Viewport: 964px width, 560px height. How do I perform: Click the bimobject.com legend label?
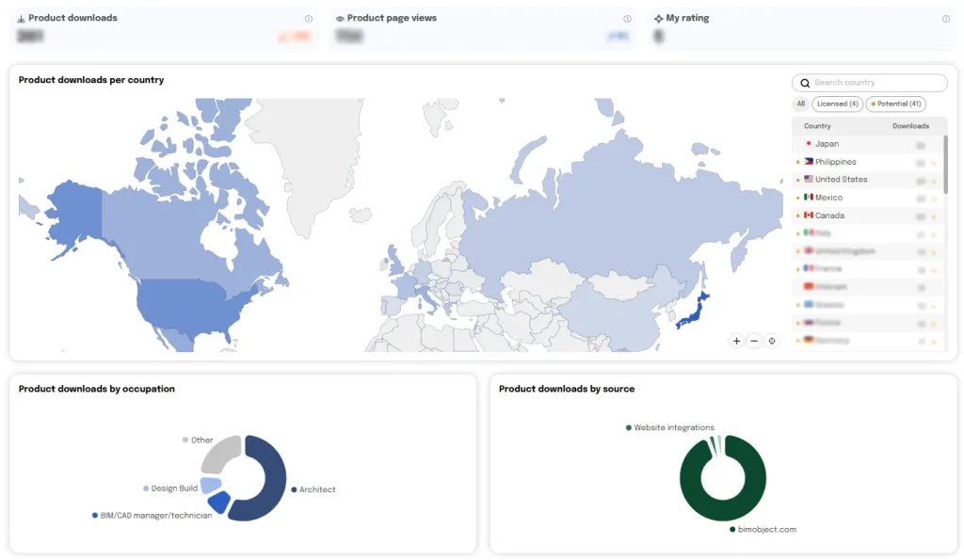pyautogui.click(x=766, y=530)
